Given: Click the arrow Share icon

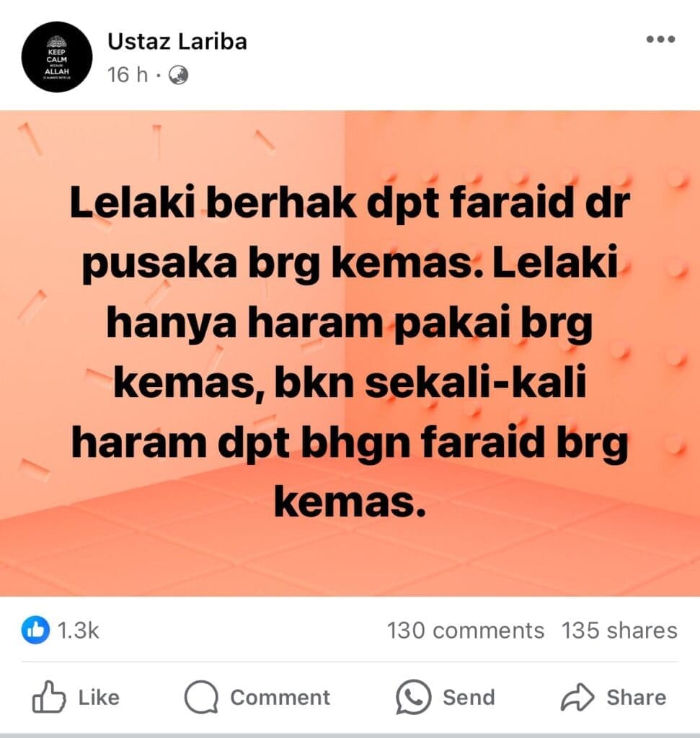Looking at the screenshot, I should pyautogui.click(x=577, y=697).
